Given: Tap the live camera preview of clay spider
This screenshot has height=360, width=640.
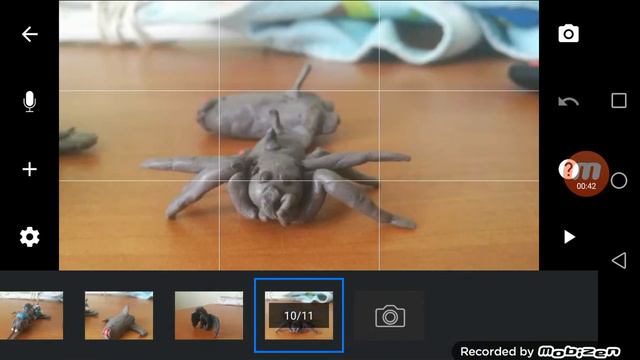Looking at the screenshot, I should pyautogui.click(x=299, y=135).
